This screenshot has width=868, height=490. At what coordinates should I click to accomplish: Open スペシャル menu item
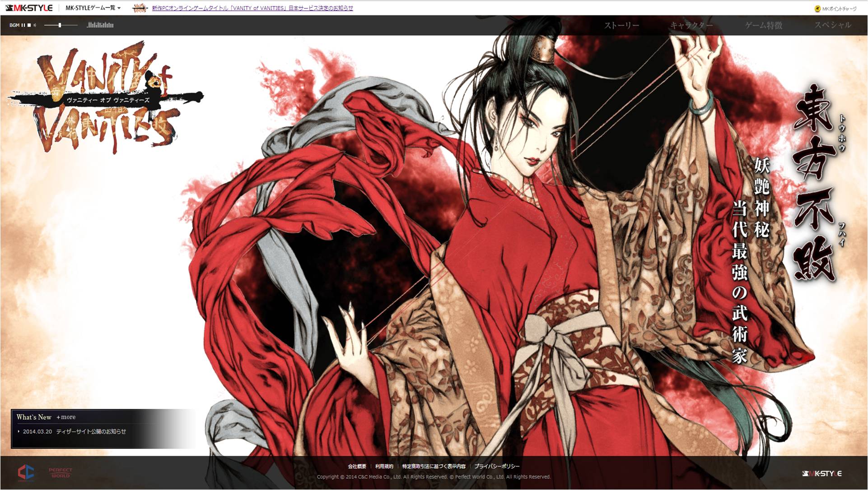tap(832, 26)
